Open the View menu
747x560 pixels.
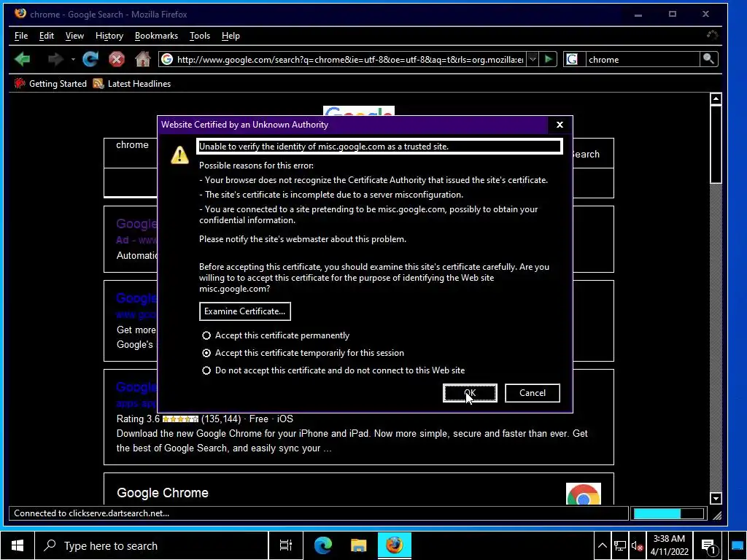coord(74,36)
